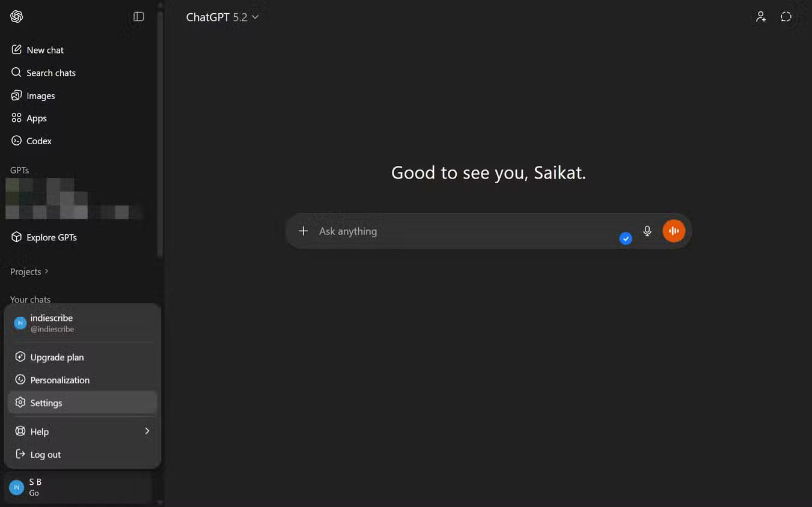
Task: Expand the Projects section
Action: point(29,272)
